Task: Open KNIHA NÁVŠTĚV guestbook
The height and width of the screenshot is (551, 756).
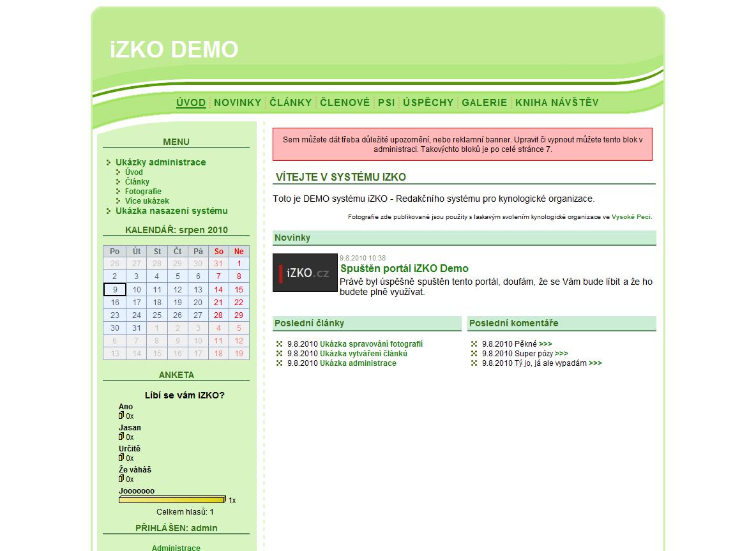Action: click(x=557, y=102)
